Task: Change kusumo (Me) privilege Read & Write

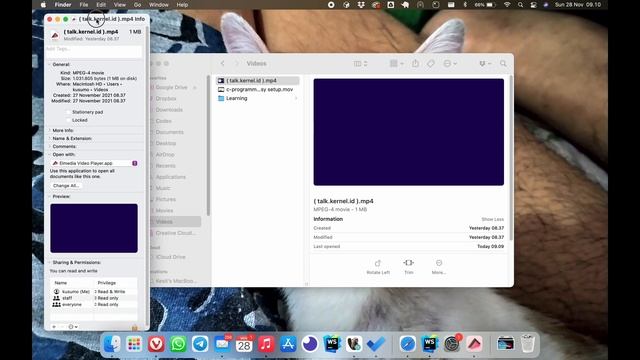Action: [110, 291]
